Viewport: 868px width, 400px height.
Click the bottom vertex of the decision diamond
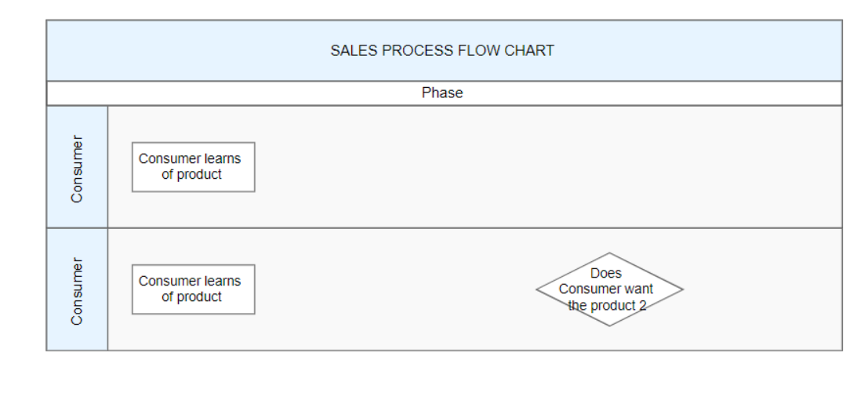pyautogui.click(x=609, y=325)
